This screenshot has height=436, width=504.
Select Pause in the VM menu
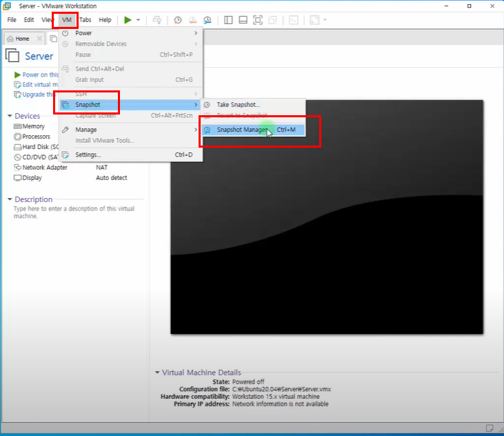[x=130, y=54]
